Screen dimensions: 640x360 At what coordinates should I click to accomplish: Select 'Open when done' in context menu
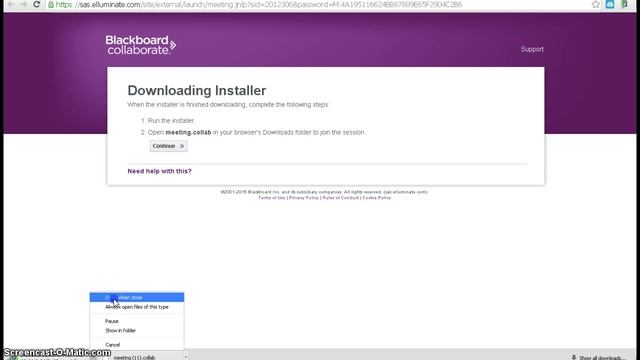tap(137, 298)
